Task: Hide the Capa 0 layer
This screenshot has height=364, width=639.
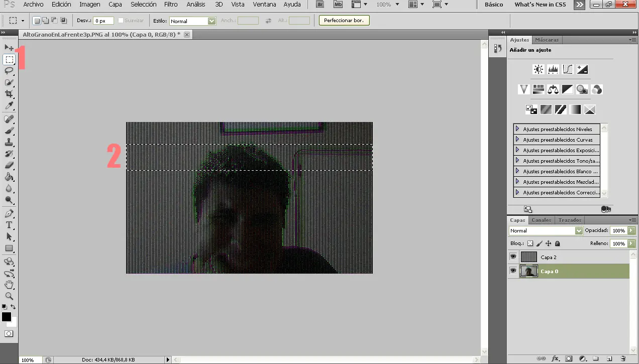Action: point(513,271)
